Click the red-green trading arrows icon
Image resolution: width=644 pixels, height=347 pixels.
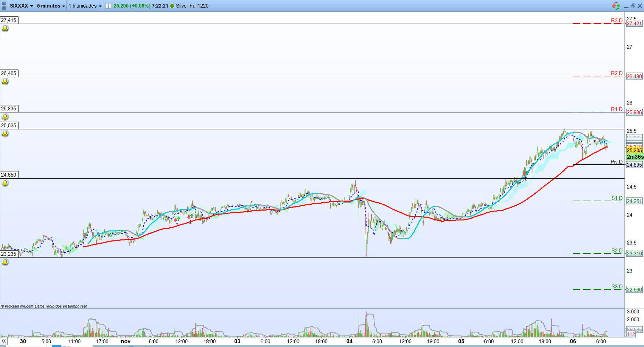point(616,6)
